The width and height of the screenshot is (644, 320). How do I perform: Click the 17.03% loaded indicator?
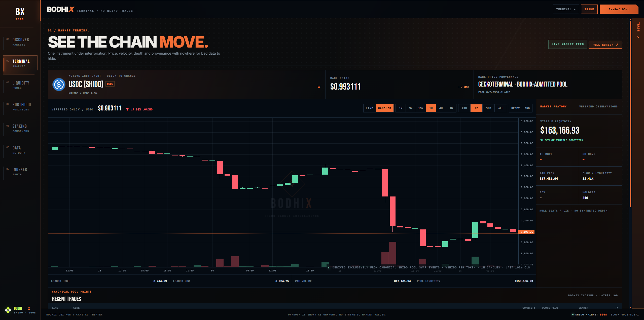point(139,109)
